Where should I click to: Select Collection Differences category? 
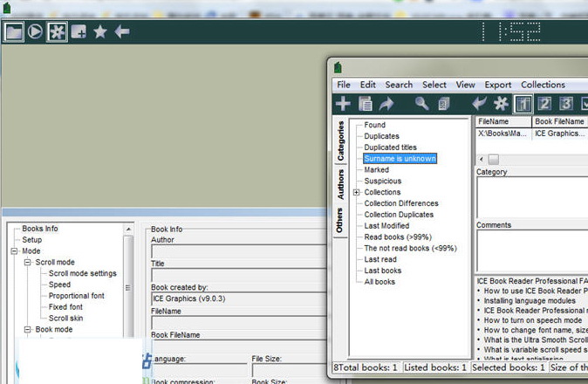click(x=401, y=203)
